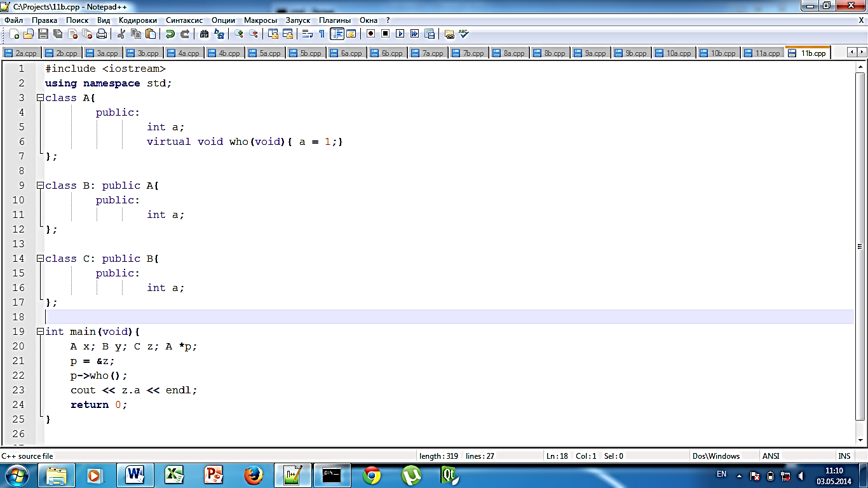The height and width of the screenshot is (488, 868).
Task: Redo the edit via toolbar icon
Action: (185, 34)
